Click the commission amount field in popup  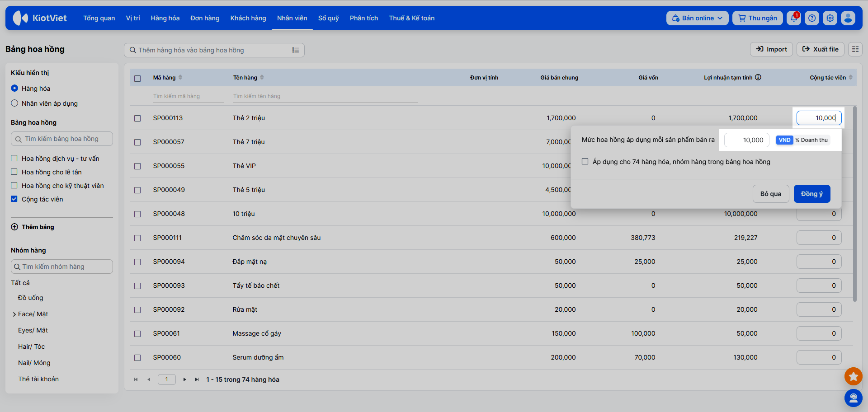[747, 140]
